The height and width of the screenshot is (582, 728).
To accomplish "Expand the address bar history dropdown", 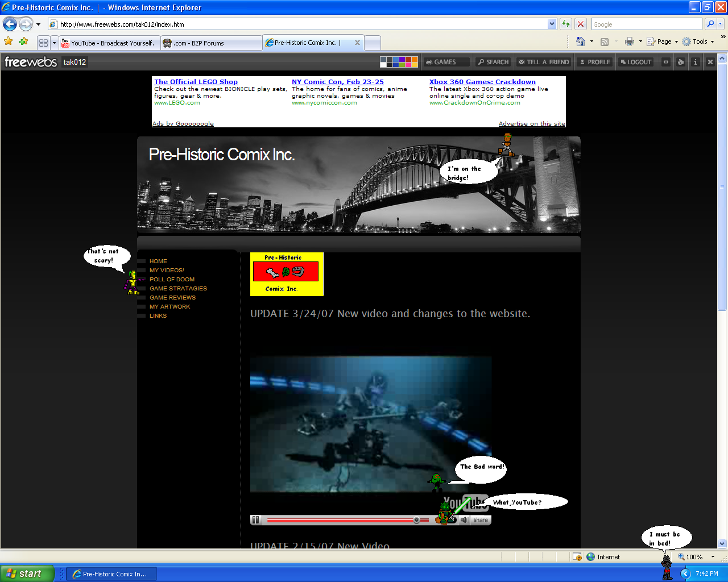I will (552, 24).
